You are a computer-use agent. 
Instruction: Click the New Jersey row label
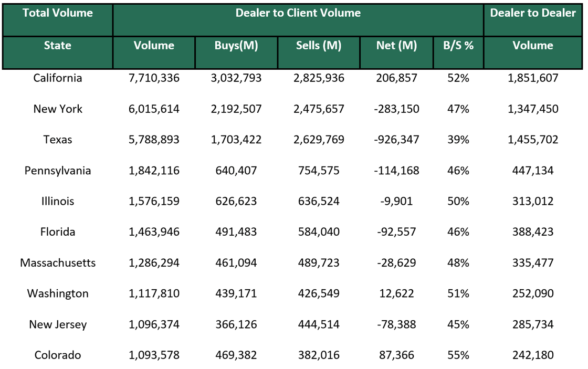(x=57, y=324)
